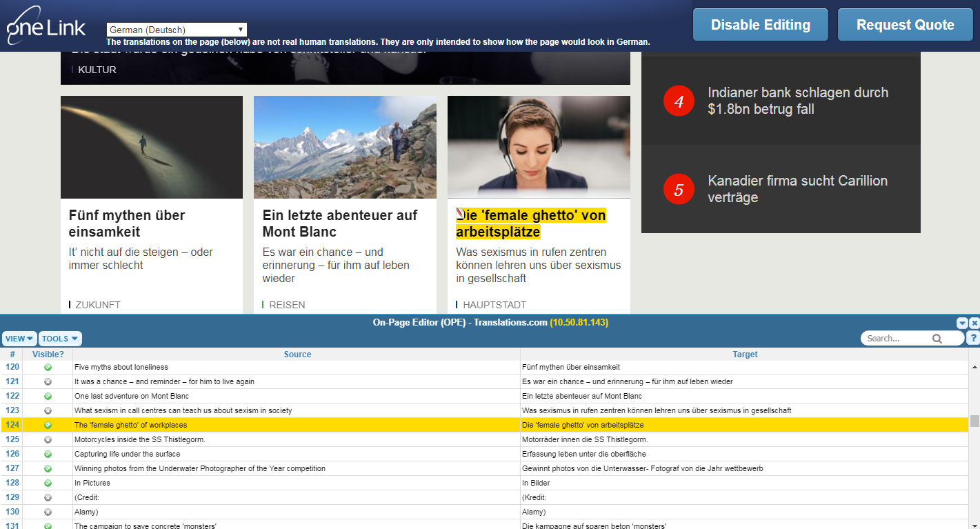This screenshot has width=980, height=529.
Task: Click the pencil edit icon on highlighted headline
Action: coord(461,214)
